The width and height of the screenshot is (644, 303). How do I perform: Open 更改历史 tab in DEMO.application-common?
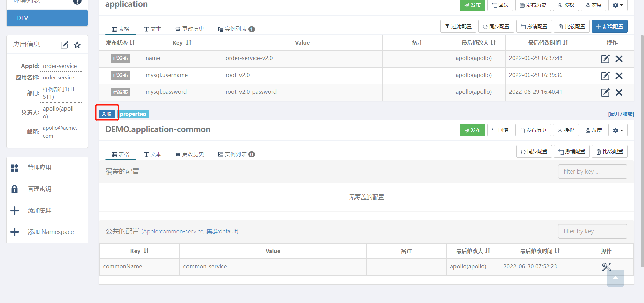pyautogui.click(x=190, y=154)
